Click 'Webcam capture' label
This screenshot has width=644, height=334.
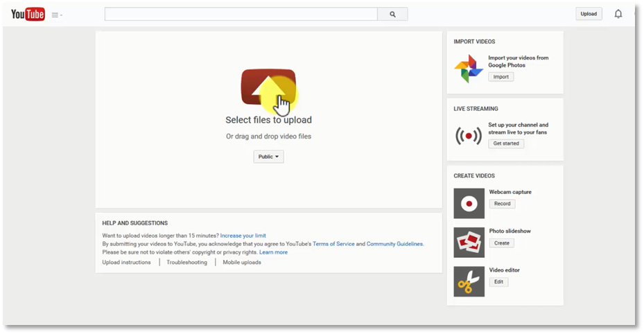[510, 192]
